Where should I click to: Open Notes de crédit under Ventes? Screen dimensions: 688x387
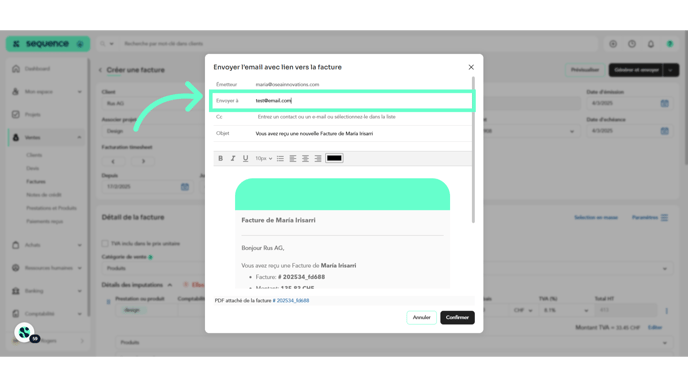coord(43,194)
